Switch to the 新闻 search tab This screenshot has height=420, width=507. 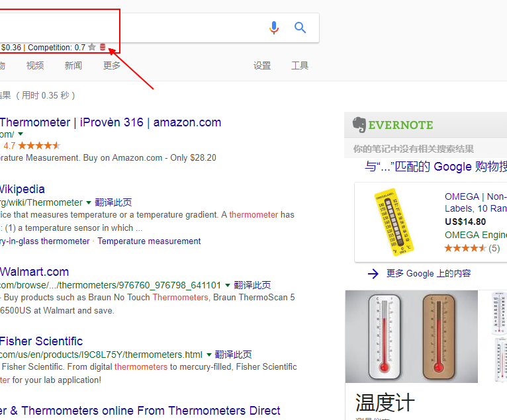pyautogui.click(x=73, y=65)
